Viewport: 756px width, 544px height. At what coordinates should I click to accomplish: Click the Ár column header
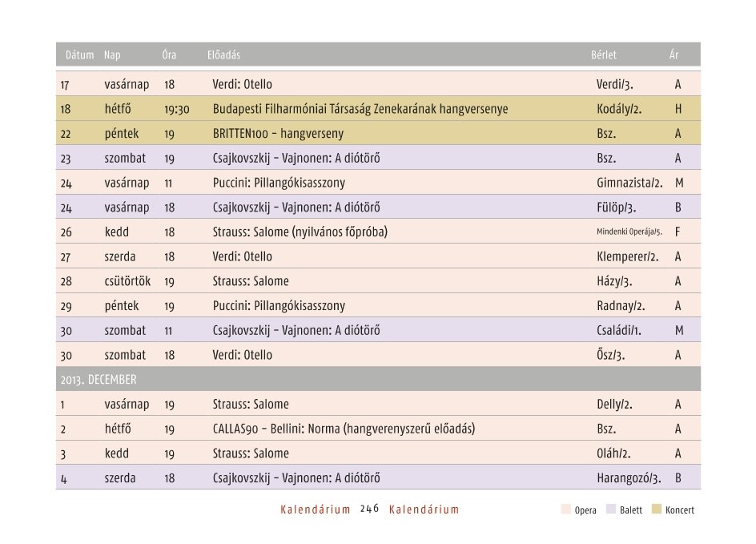[674, 55]
